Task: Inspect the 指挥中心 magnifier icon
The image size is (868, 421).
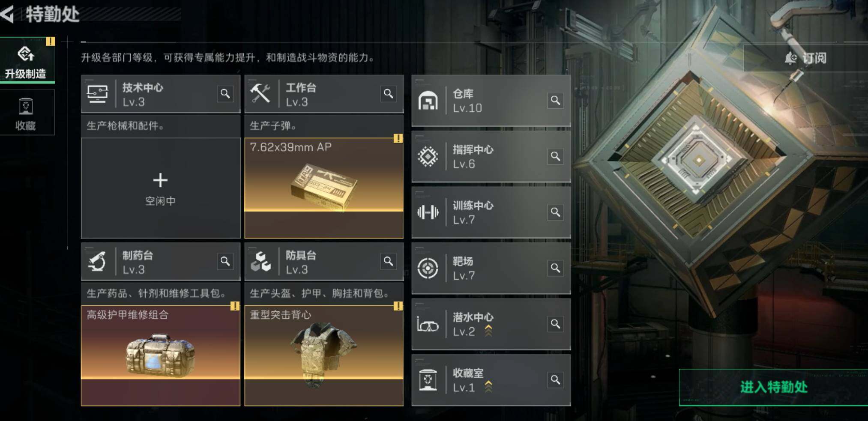Action: coord(555,156)
